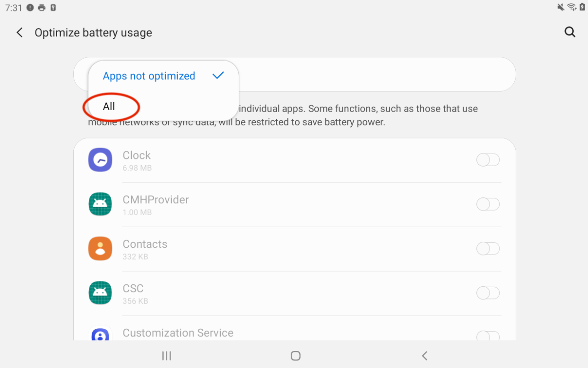
Task: Tap the Clock app icon
Action: pyautogui.click(x=100, y=160)
